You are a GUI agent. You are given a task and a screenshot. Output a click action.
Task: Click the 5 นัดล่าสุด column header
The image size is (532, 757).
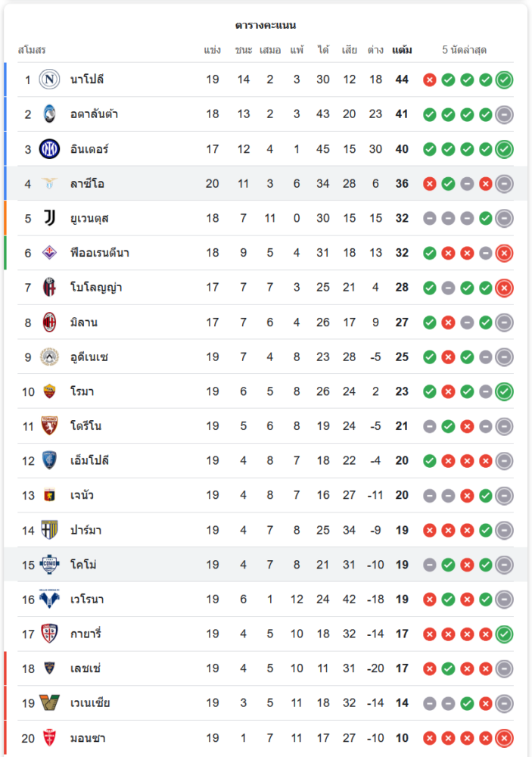coord(464,50)
